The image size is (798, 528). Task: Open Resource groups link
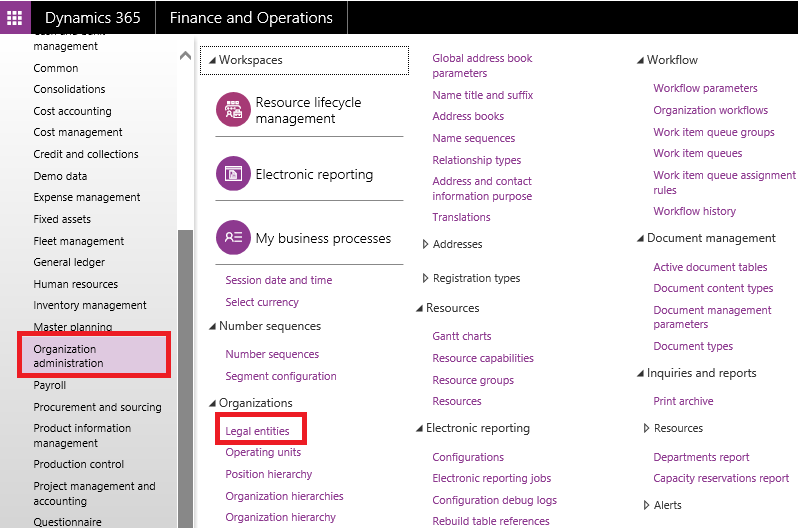473,380
